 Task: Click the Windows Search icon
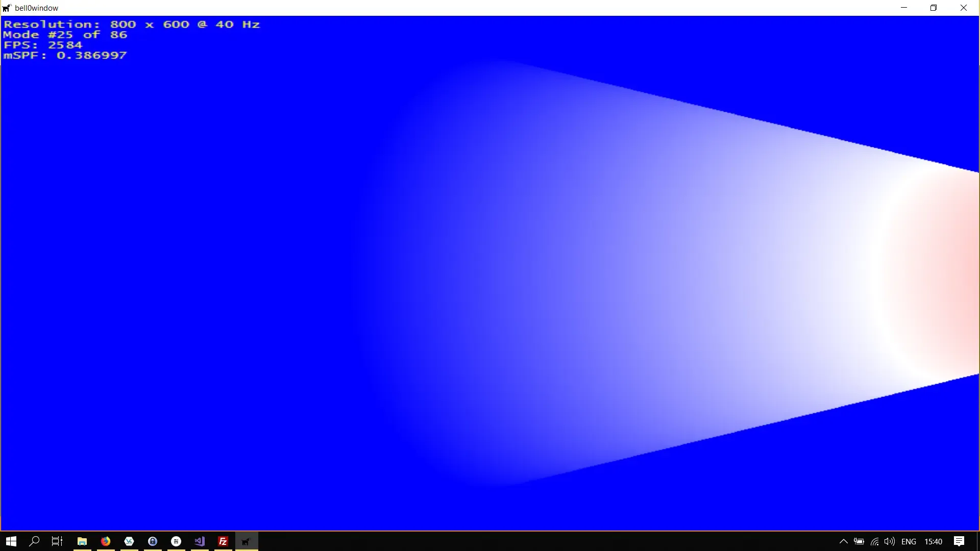(x=34, y=541)
